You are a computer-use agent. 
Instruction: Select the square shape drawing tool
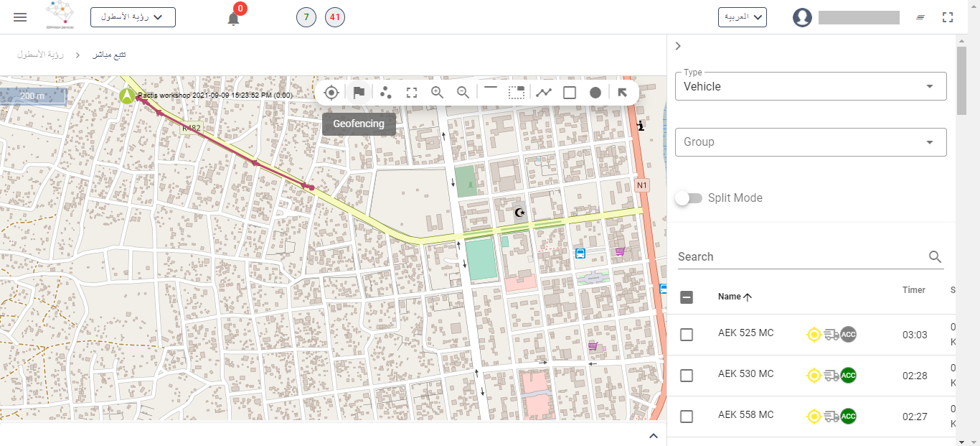(x=570, y=92)
